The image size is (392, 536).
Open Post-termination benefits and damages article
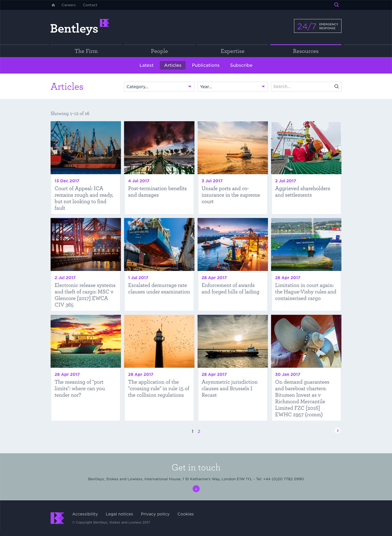[x=157, y=192]
